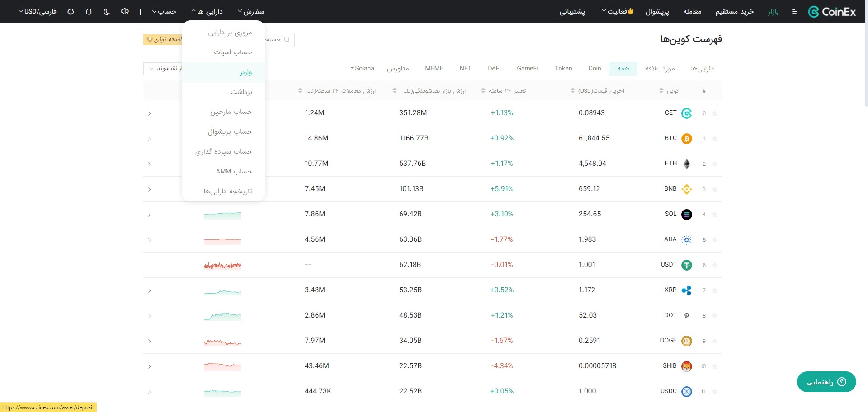Viewport: 868px width, 412px height.
Task: Go to پشتیبانی support link
Action: [x=572, y=11]
